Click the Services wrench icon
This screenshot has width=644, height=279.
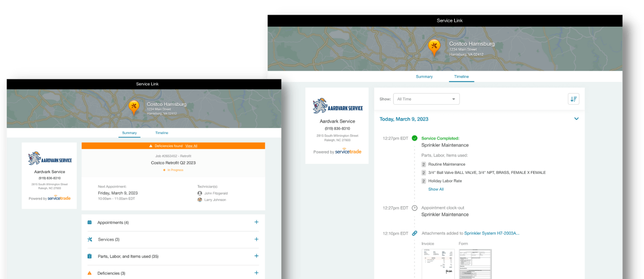[90, 240]
